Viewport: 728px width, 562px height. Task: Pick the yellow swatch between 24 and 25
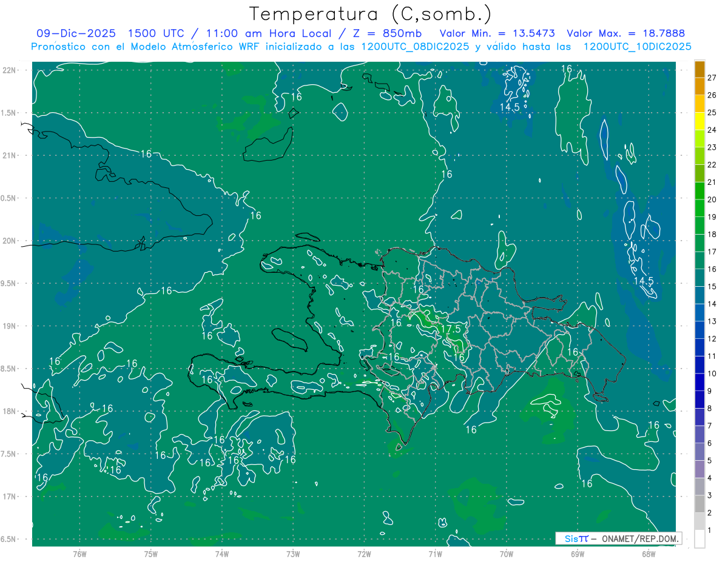click(x=699, y=121)
